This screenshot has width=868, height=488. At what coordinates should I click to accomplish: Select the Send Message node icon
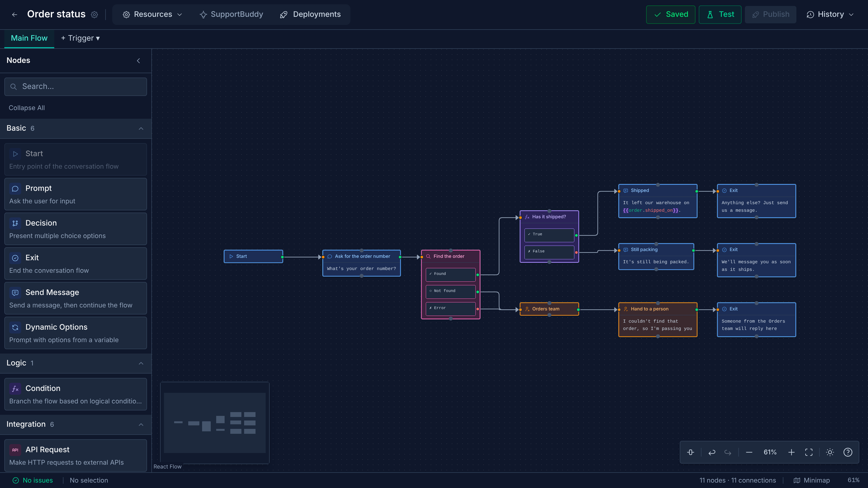click(15, 293)
